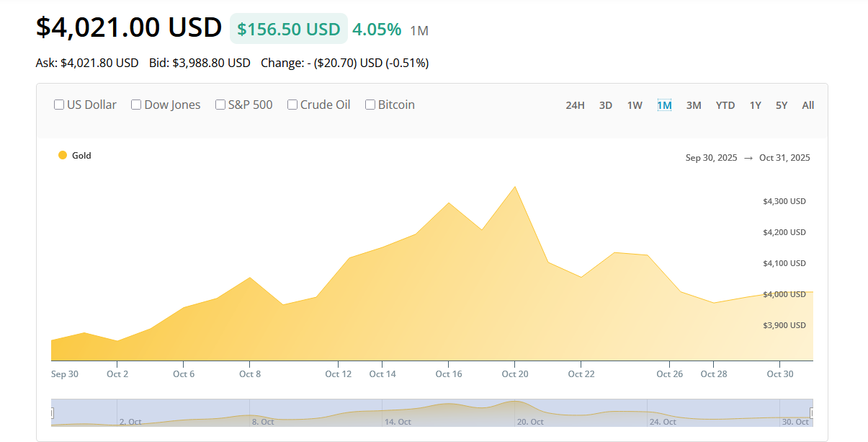Switch chart range to 24H
This screenshot has height=442, width=868.
coord(575,105)
